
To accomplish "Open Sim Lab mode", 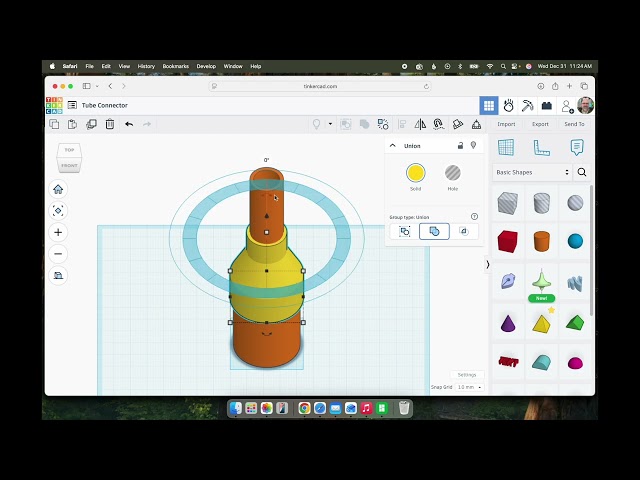I will (x=508, y=106).
